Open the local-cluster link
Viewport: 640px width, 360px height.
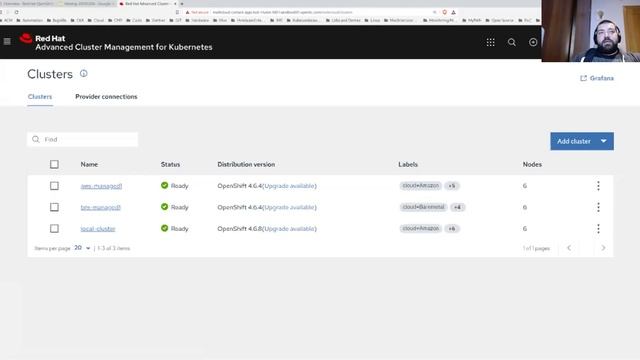(x=98, y=228)
